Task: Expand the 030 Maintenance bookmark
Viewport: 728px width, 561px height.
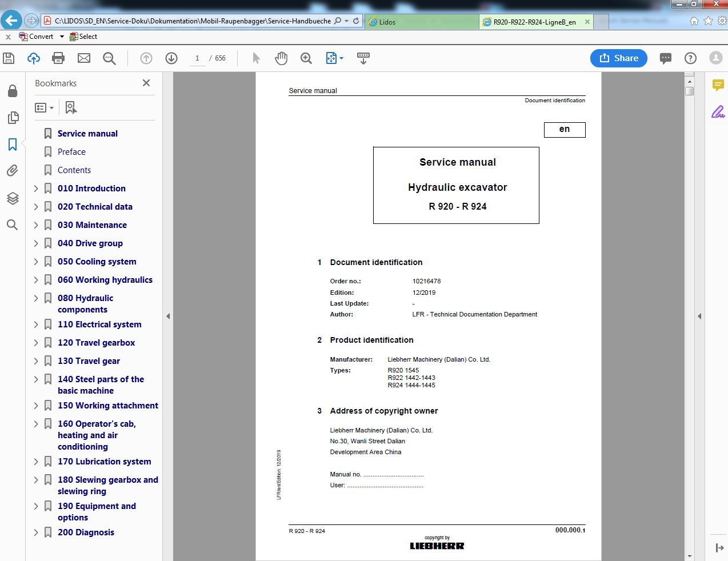Action: point(36,225)
